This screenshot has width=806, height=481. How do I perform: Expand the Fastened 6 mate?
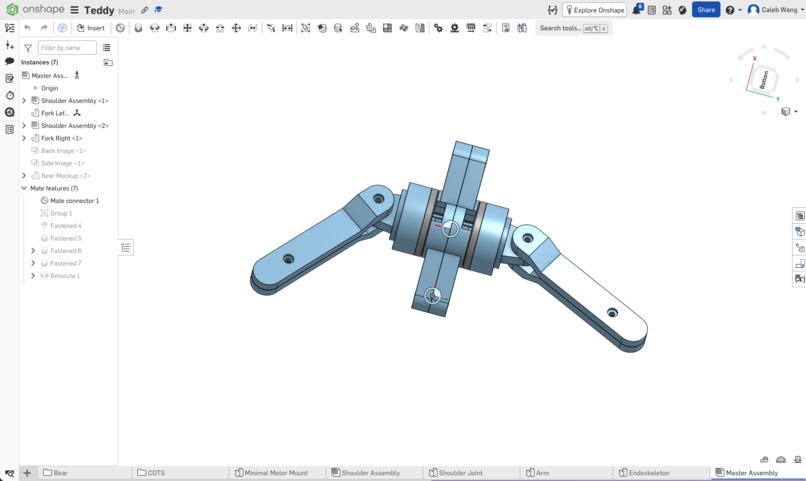33,251
